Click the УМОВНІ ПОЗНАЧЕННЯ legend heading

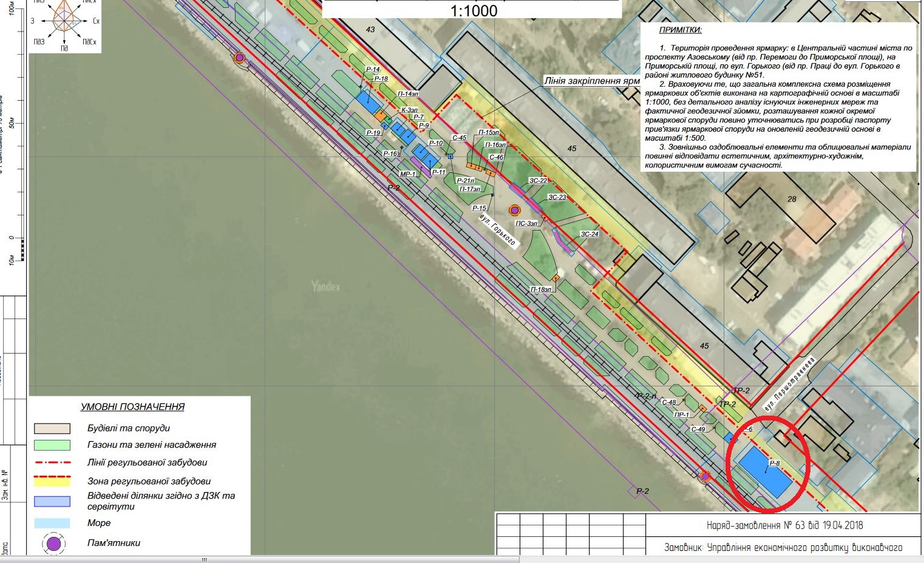pyautogui.click(x=132, y=407)
